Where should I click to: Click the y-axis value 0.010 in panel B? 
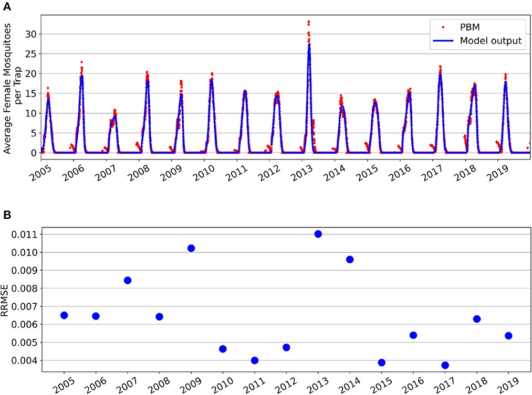pos(24,252)
